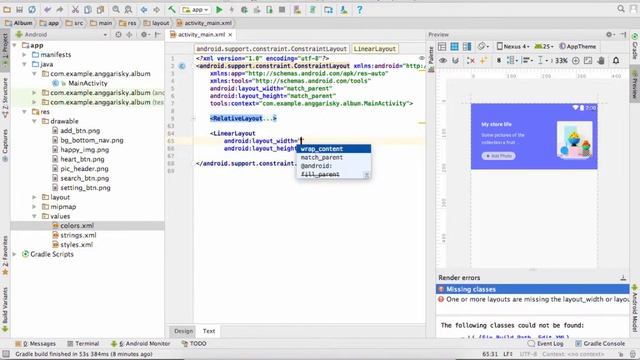640x360 pixels.
Task: Expand the manifests folder
Action: (24, 55)
